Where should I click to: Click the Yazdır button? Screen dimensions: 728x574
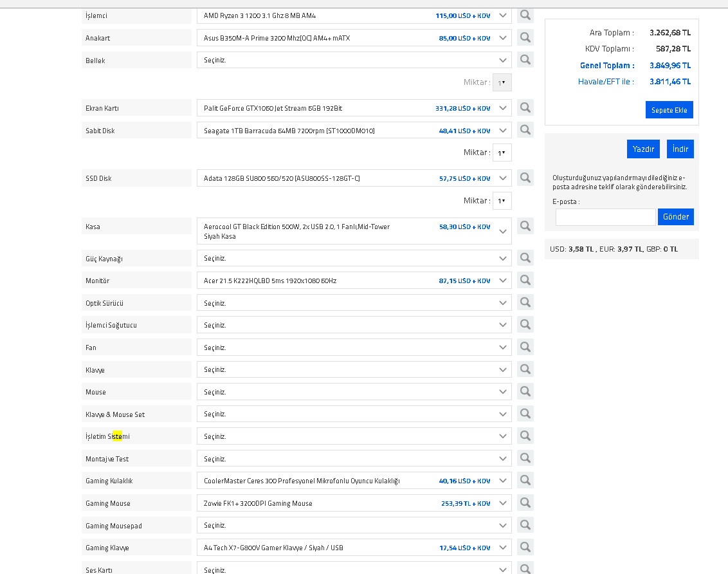643,149
